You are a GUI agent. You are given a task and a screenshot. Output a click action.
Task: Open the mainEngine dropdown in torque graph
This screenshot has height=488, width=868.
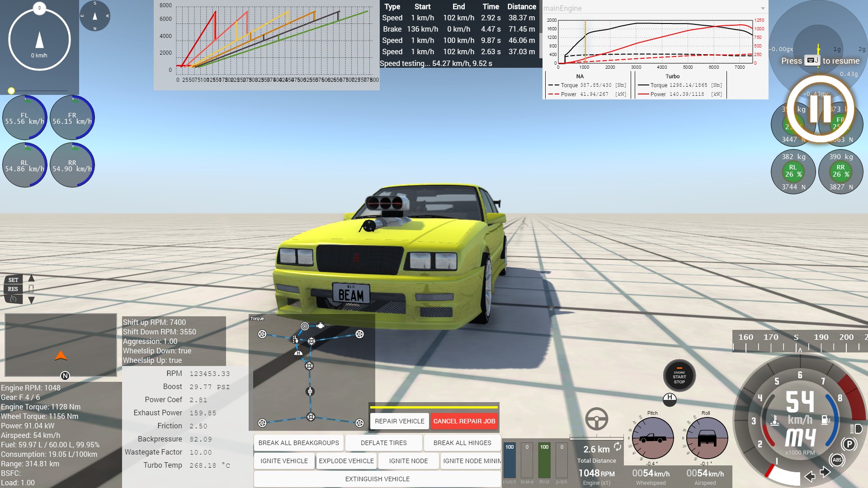[655, 8]
